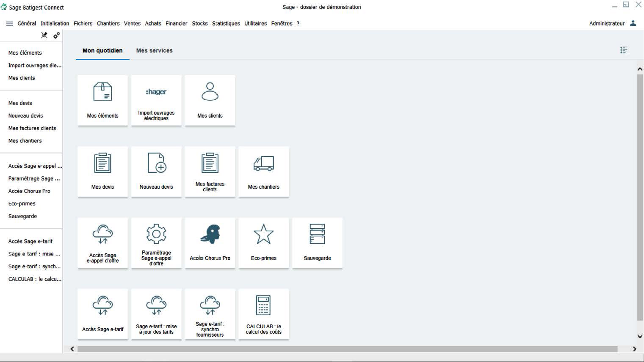644x362 pixels.
Task: Click the vertical scrollbar thumb
Action: tap(640, 197)
